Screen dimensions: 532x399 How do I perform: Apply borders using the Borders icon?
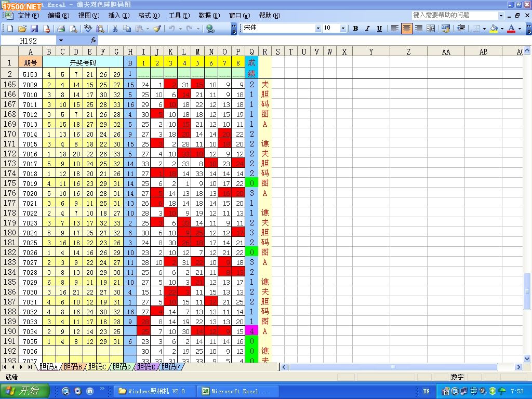click(476, 29)
